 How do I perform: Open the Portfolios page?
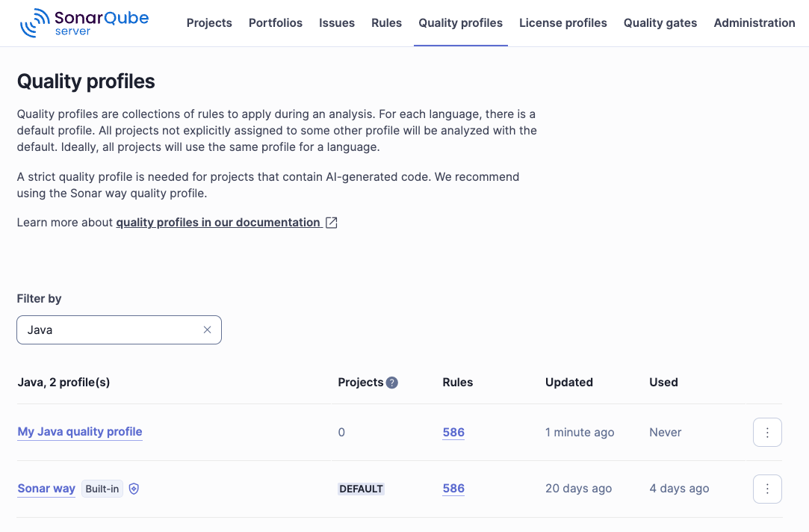tap(276, 22)
